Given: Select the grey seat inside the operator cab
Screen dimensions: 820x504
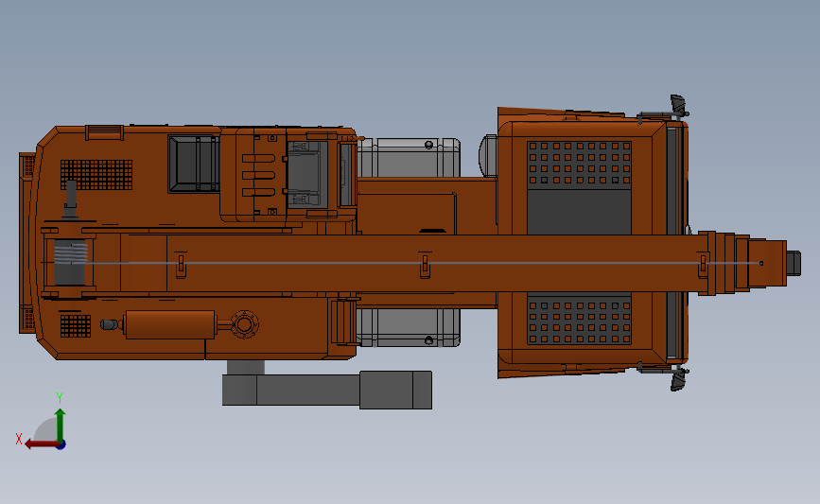Looking at the screenshot, I should 307,175.
